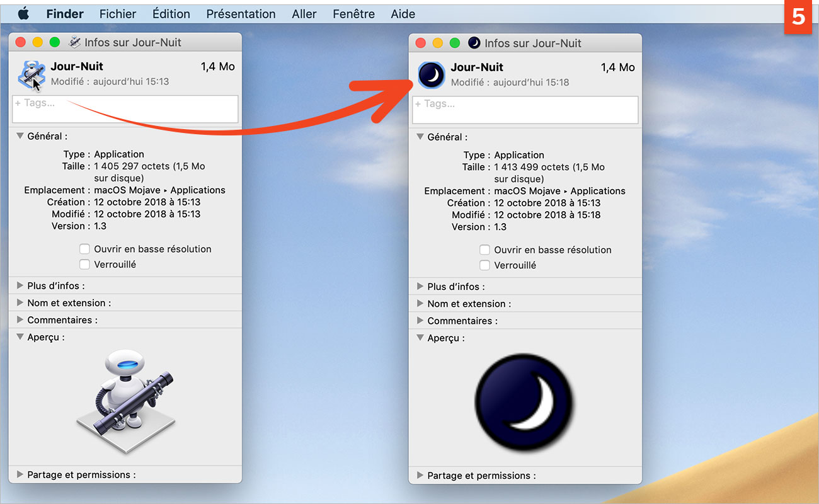Click the Automator robot preview image in left Aperçu

(x=125, y=401)
